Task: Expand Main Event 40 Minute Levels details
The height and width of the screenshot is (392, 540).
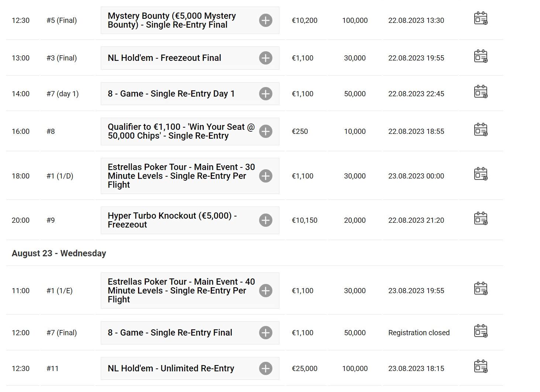Action: click(x=266, y=291)
